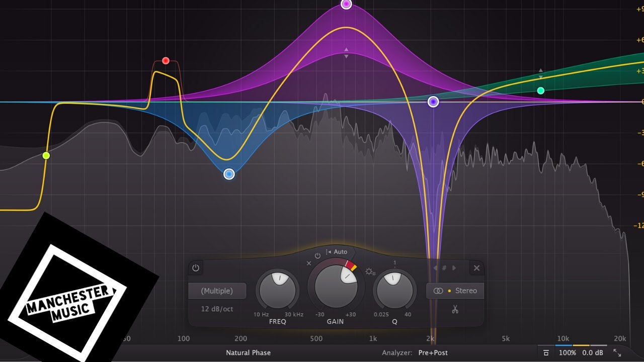644x362 pixels.
Task: Select the purple notch band node near 2k
Action: pyautogui.click(x=433, y=102)
